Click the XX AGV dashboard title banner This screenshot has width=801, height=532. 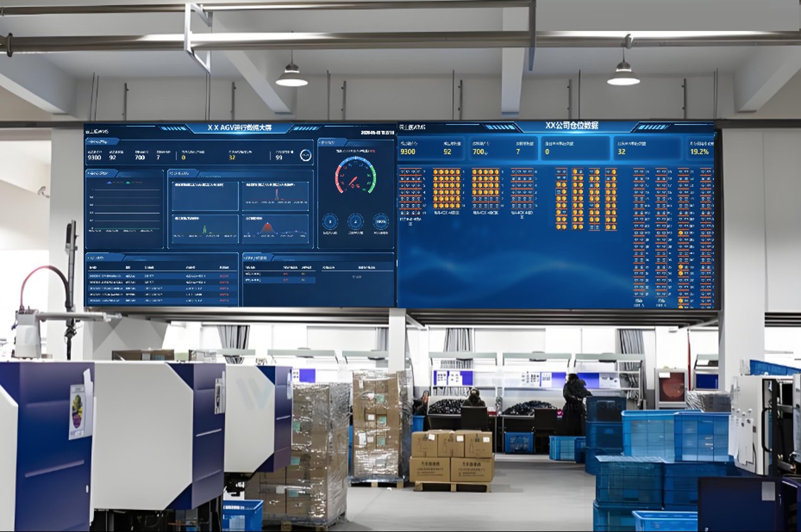pos(240,127)
